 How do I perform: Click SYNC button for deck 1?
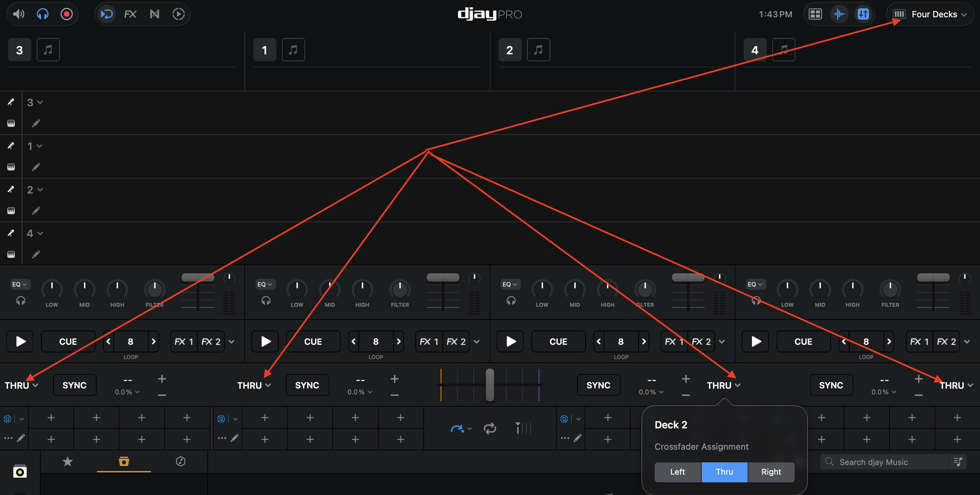point(307,385)
